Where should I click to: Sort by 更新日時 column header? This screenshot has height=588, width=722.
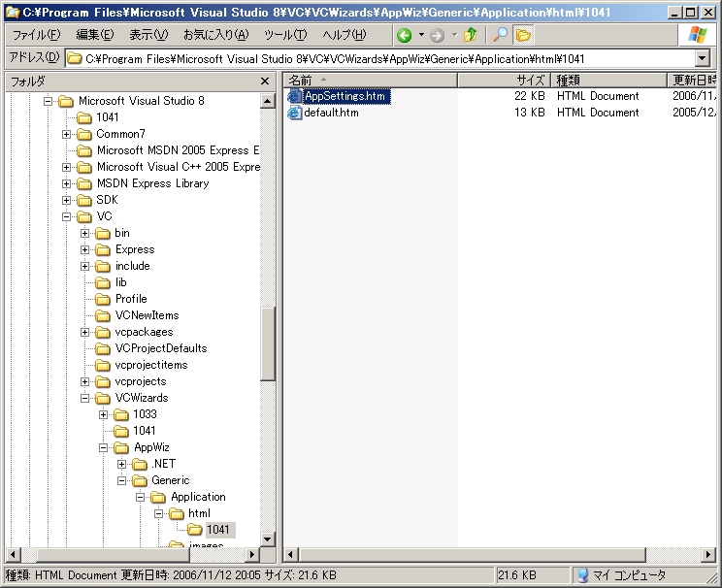tap(693, 81)
